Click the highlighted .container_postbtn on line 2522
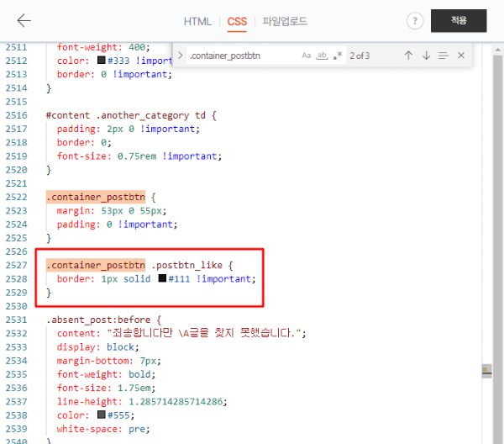This screenshot has width=504, height=444. click(96, 197)
